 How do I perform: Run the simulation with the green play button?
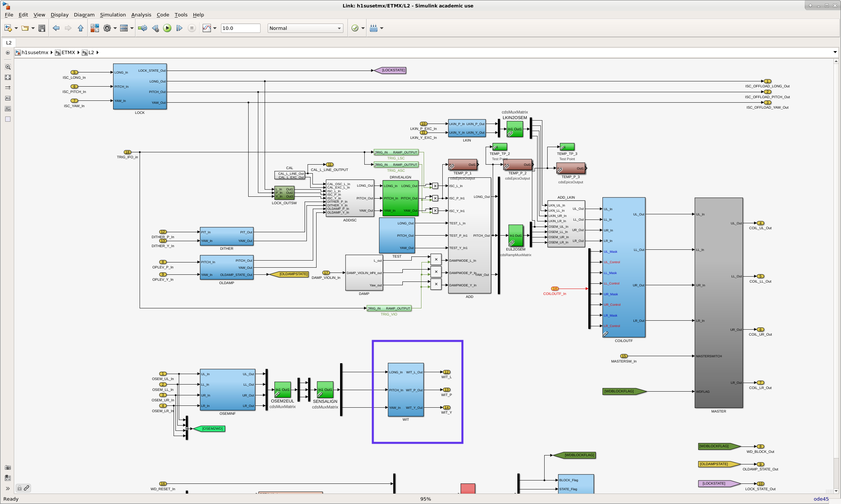(167, 28)
